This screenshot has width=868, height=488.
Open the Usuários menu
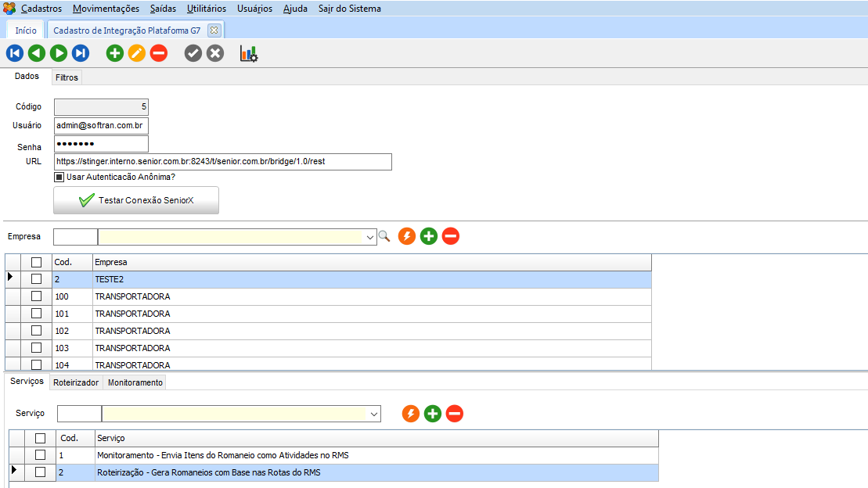coord(254,9)
